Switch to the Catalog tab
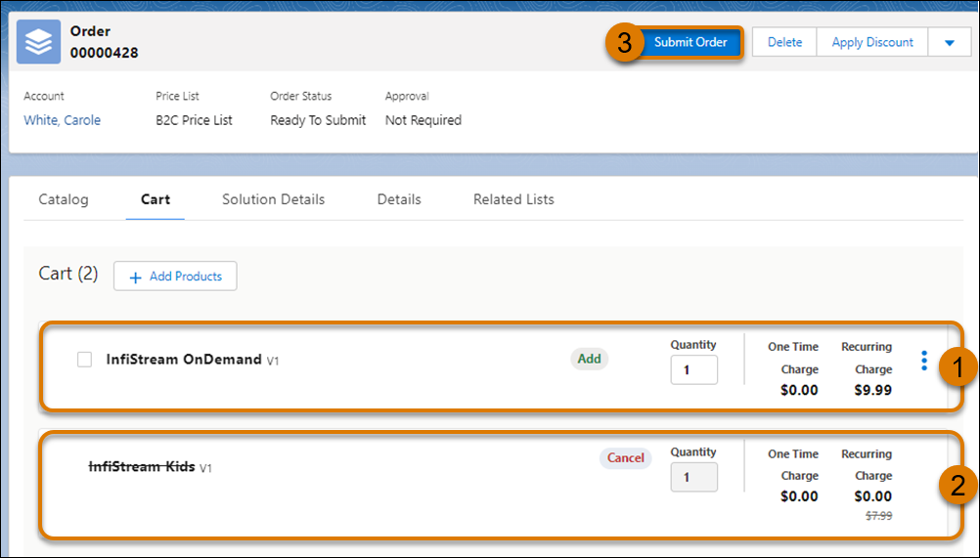Screen dimensions: 980x558 pyautogui.click(x=64, y=199)
